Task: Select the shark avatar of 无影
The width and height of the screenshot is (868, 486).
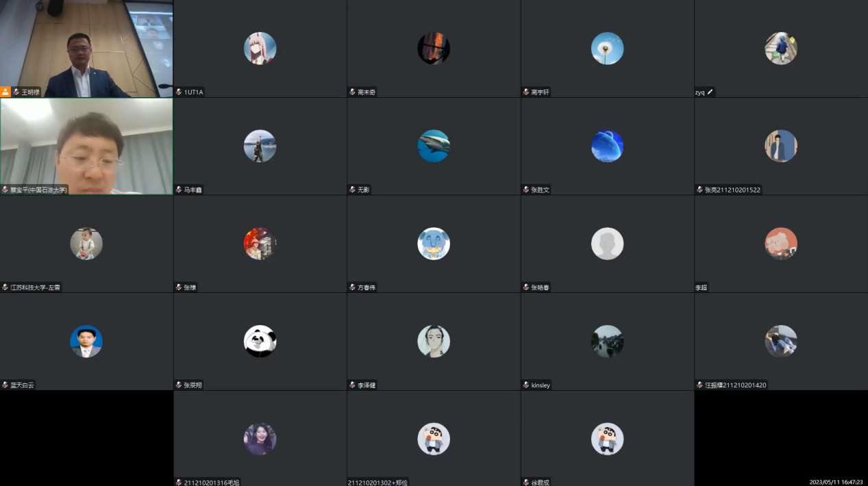Action: point(434,146)
